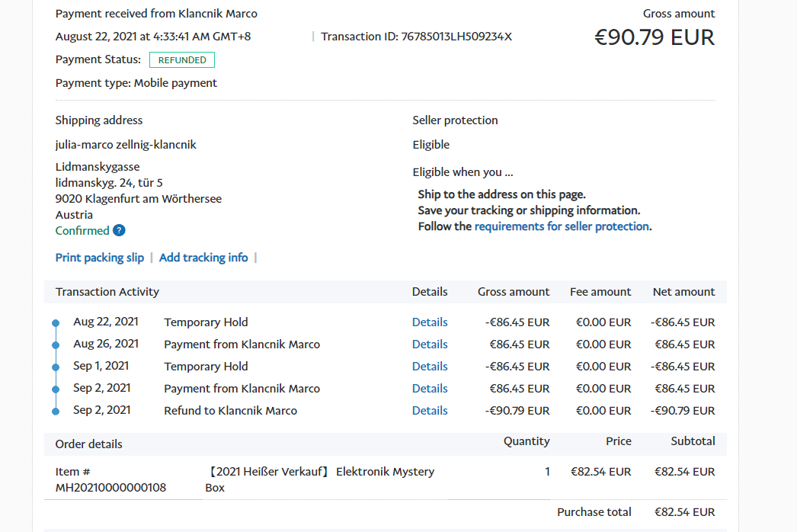Click the Add tracking info link

203,258
